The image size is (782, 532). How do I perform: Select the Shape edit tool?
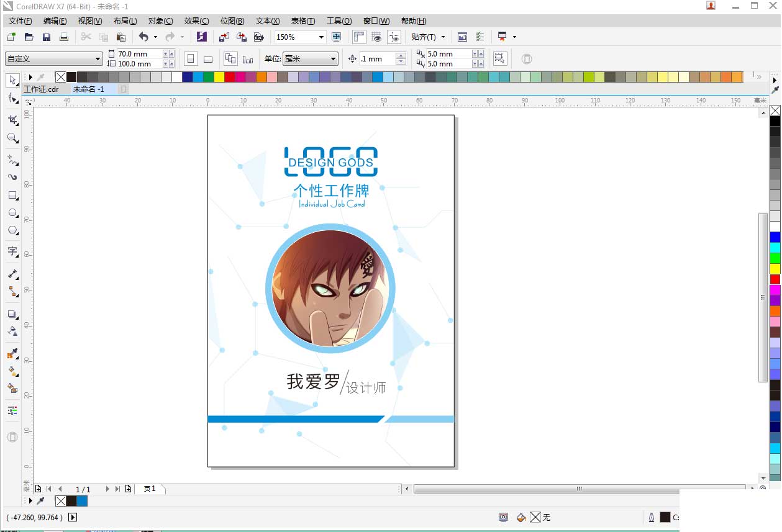click(x=12, y=98)
